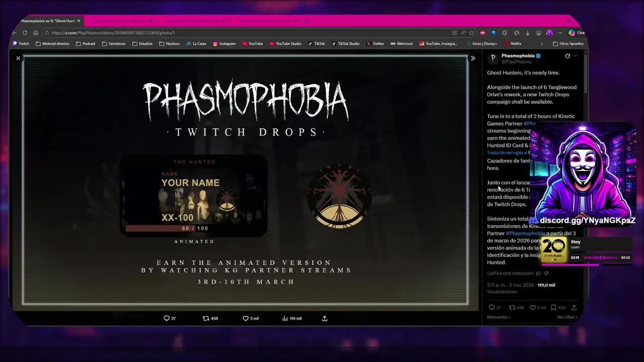This screenshot has height=362, width=644.
Task: Show more bookmarks with chevron arrow
Action: (x=542, y=44)
